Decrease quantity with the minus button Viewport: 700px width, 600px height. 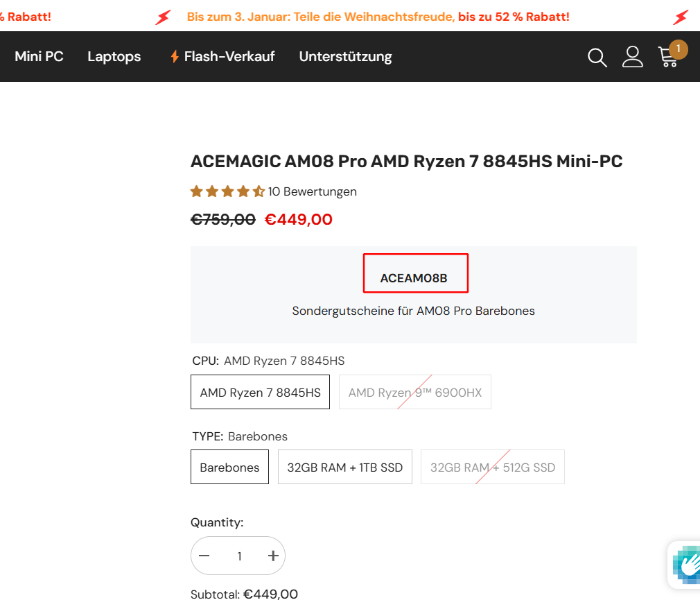(x=204, y=556)
